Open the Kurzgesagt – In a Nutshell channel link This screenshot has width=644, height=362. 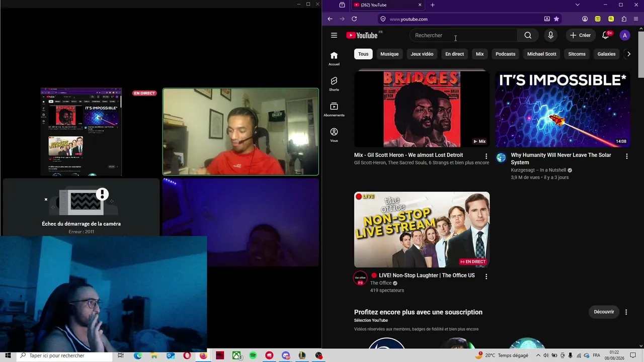pos(538,170)
